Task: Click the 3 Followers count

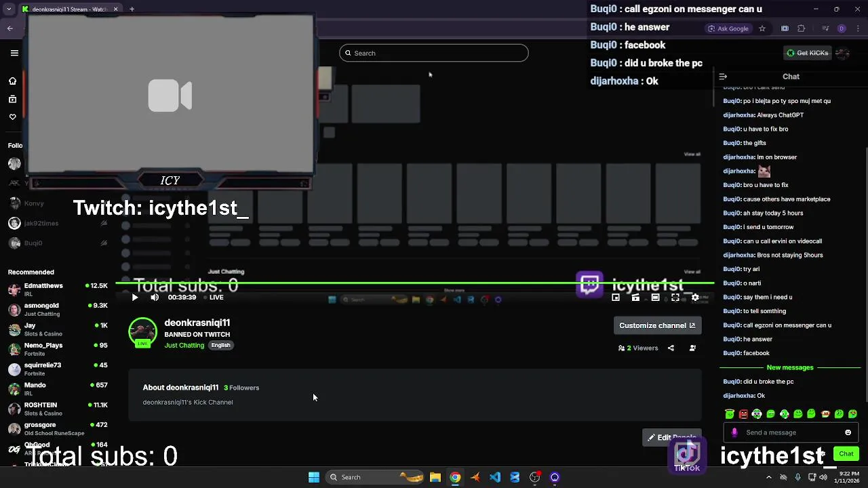Action: 241,388
